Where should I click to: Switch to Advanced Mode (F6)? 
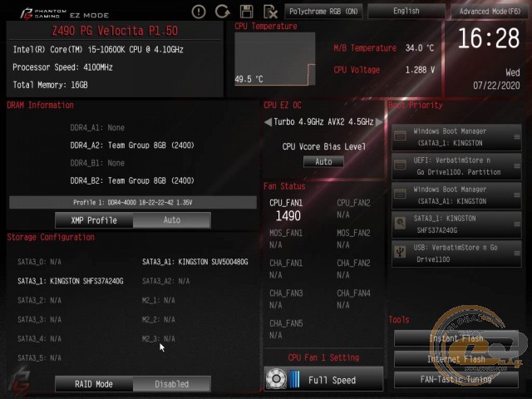coord(490,12)
